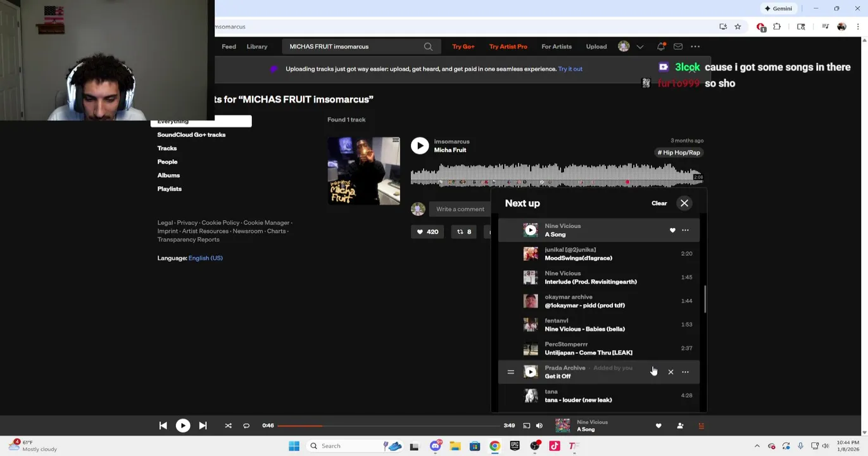This screenshot has width=868, height=456.
Task: Click the Try it out banner link
Action: 570,69
